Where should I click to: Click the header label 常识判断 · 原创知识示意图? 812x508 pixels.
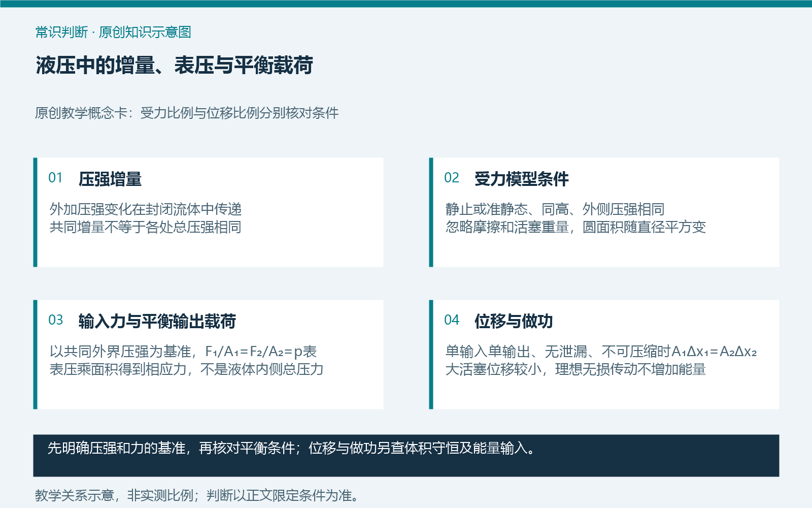click(113, 32)
